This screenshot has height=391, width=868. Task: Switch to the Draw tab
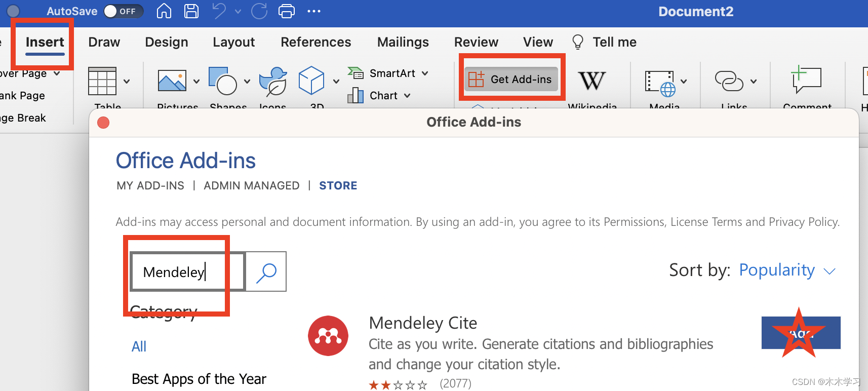point(104,42)
